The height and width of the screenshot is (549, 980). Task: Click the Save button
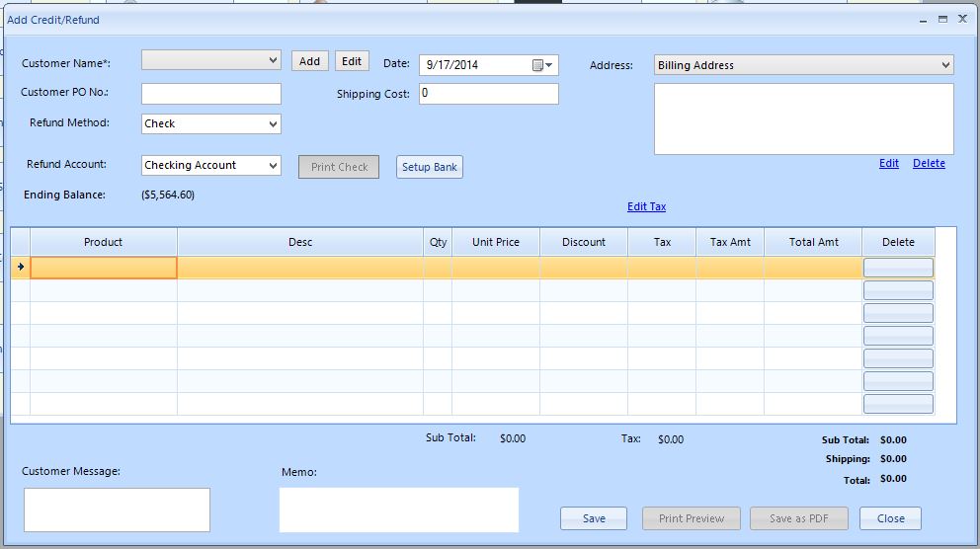point(594,518)
